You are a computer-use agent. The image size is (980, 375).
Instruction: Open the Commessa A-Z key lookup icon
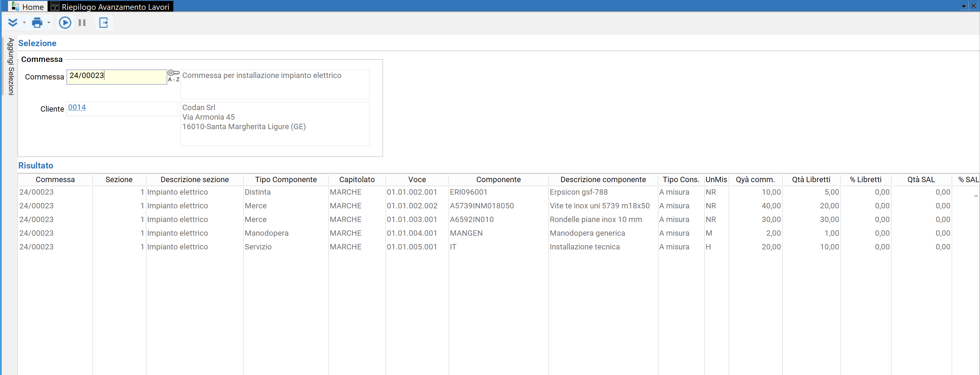(x=173, y=76)
